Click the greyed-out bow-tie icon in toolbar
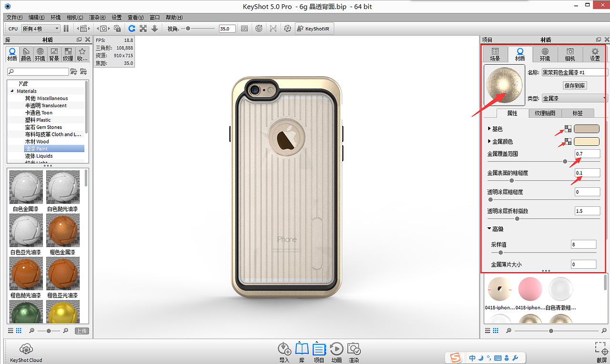The width and height of the screenshot is (610, 364). (273, 29)
